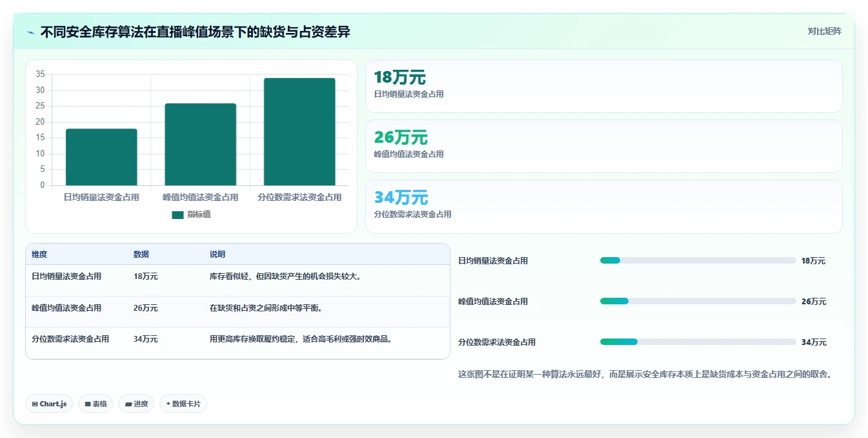Click the 34万元 value beside the progress bar

pyautogui.click(x=814, y=342)
